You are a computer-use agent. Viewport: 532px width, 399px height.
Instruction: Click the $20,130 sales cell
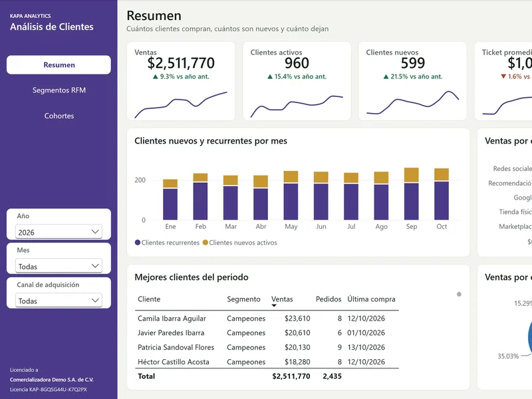tap(297, 347)
